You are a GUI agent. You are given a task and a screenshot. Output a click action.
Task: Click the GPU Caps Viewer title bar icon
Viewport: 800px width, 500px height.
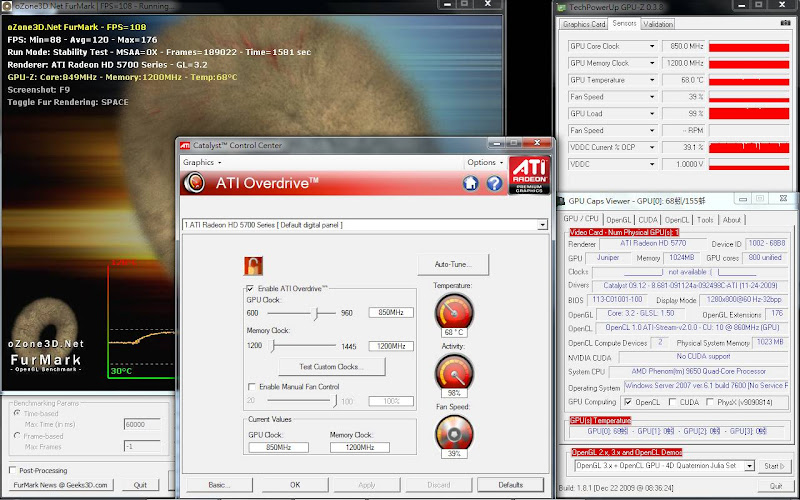tap(562, 201)
